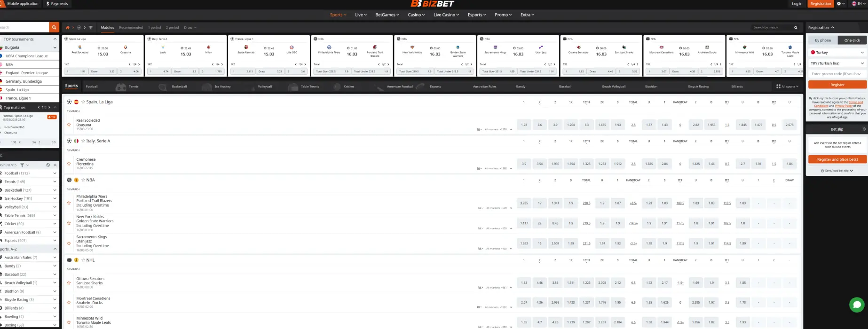
Task: Expand the Football sidebar category
Action: coord(55,173)
